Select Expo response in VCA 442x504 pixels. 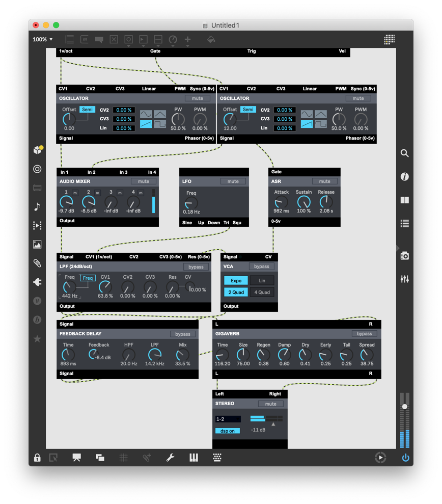click(x=236, y=281)
